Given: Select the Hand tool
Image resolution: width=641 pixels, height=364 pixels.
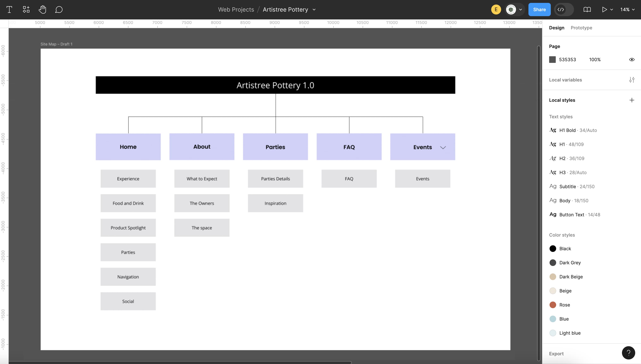Looking at the screenshot, I should (42, 10).
